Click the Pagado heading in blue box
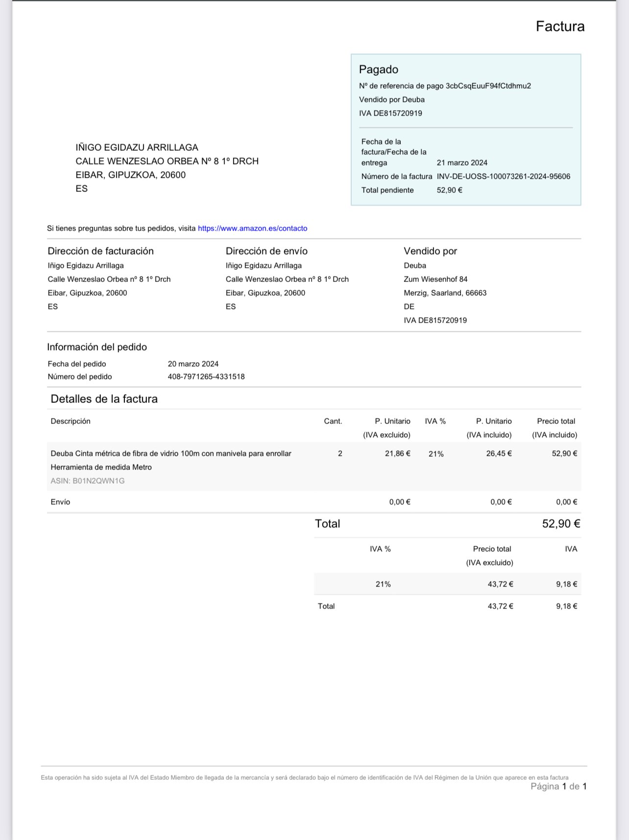The width and height of the screenshot is (629, 840). pyautogui.click(x=378, y=70)
